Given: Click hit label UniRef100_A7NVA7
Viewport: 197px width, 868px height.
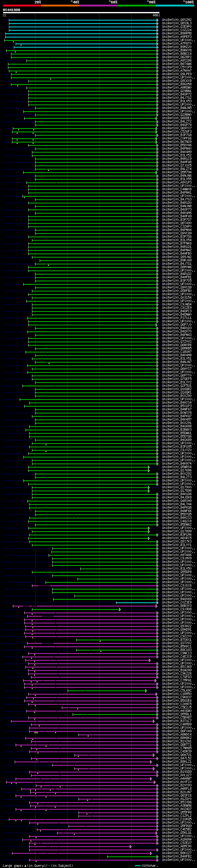Looking at the screenshot, I should point(176,71).
